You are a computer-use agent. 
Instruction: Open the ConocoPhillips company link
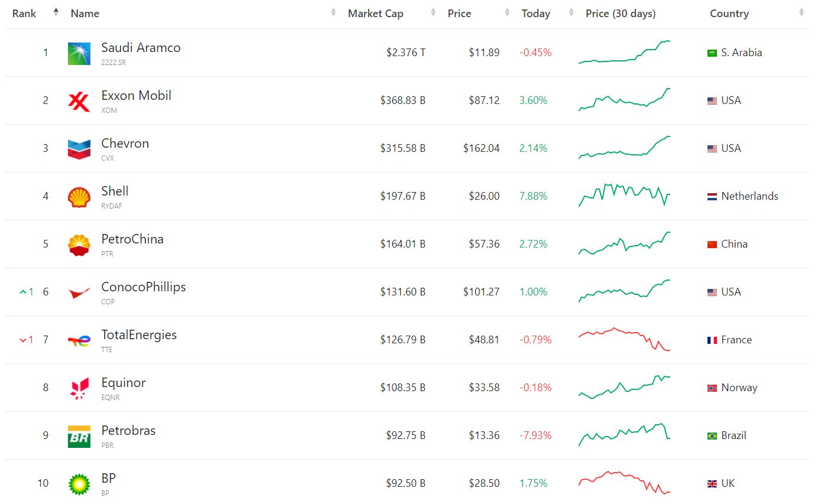(144, 287)
